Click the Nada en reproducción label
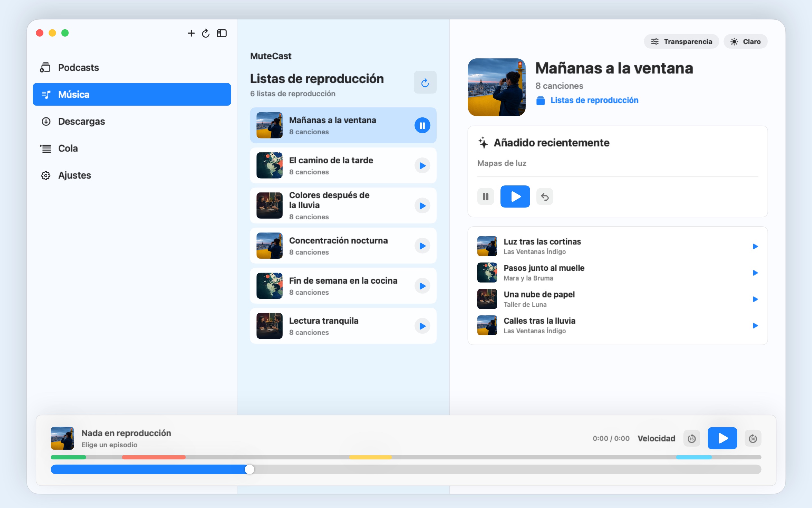812x508 pixels. point(126,433)
